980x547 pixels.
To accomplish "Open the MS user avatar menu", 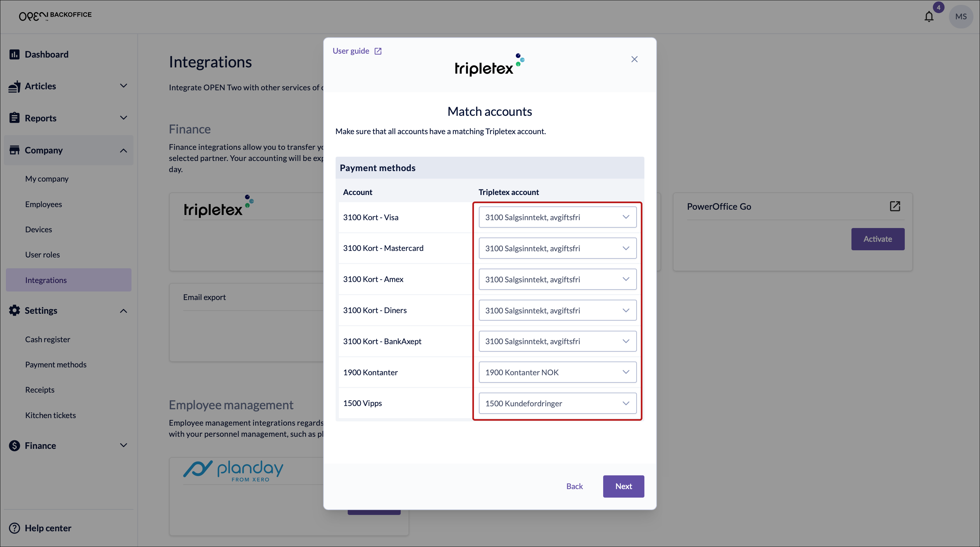I will [x=961, y=17].
